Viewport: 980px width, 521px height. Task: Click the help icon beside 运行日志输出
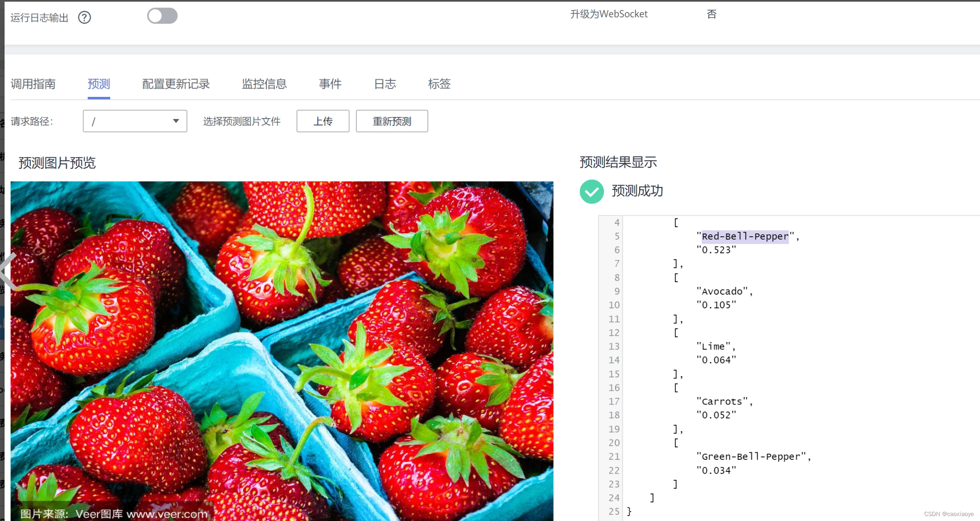pyautogui.click(x=84, y=17)
